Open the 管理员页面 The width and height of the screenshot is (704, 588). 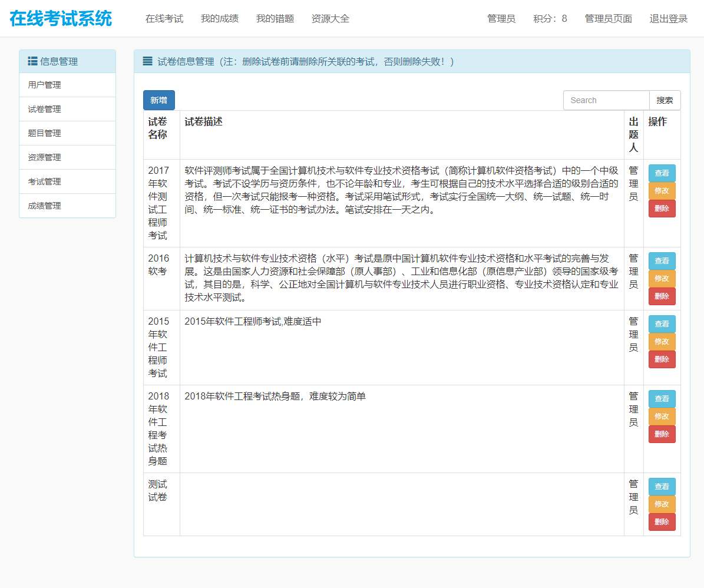(609, 18)
